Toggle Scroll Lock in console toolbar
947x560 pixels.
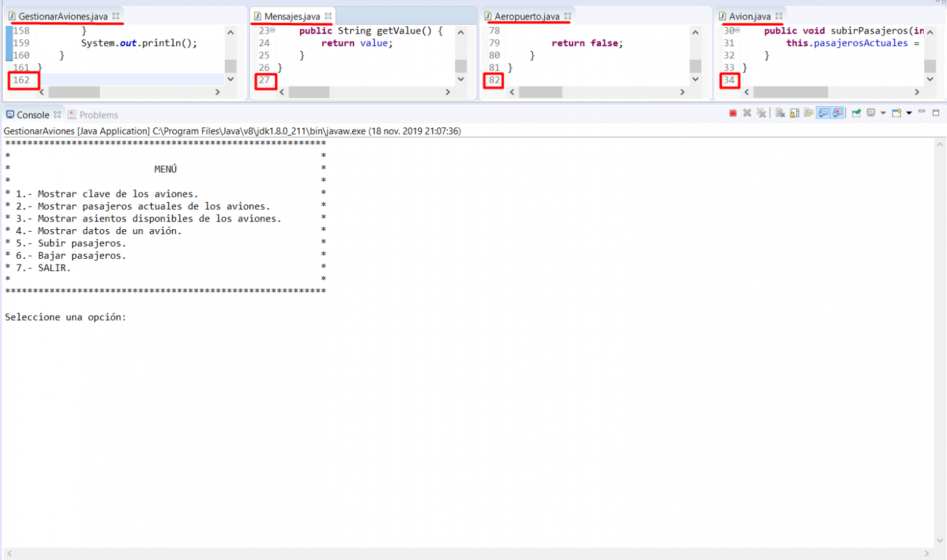[x=794, y=113]
